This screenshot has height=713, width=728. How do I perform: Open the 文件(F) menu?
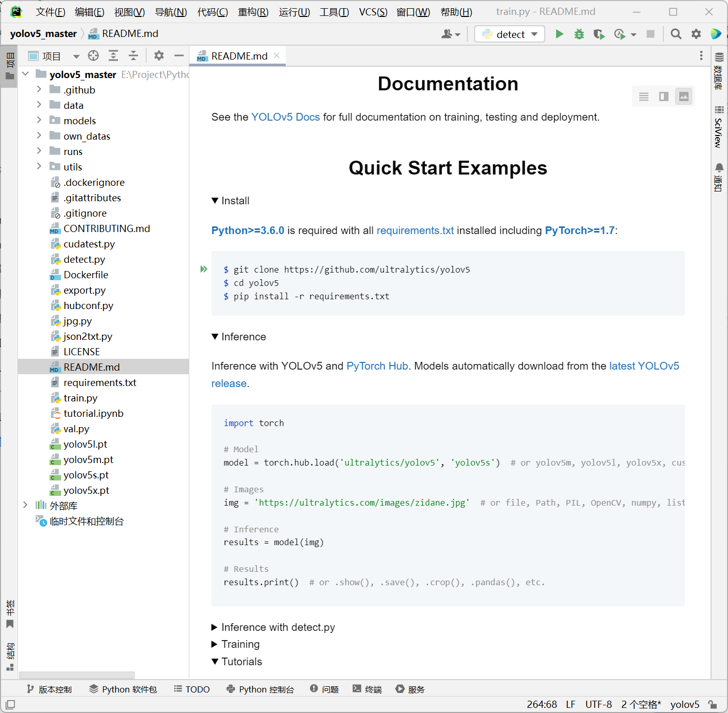(50, 12)
